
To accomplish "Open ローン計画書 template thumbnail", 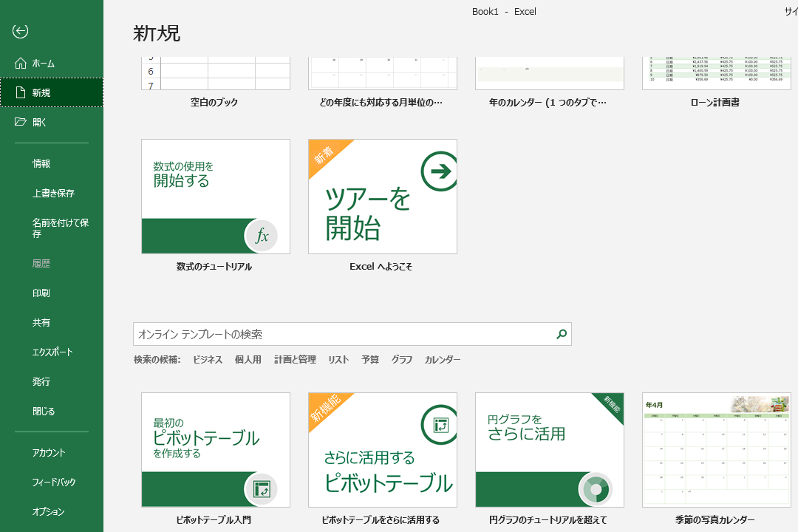I will click(x=717, y=73).
